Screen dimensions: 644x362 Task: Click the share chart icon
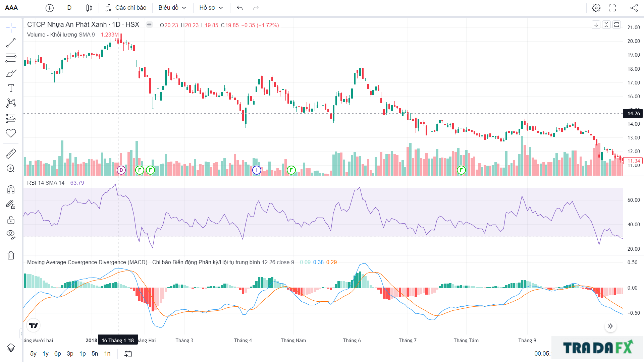[x=634, y=8]
